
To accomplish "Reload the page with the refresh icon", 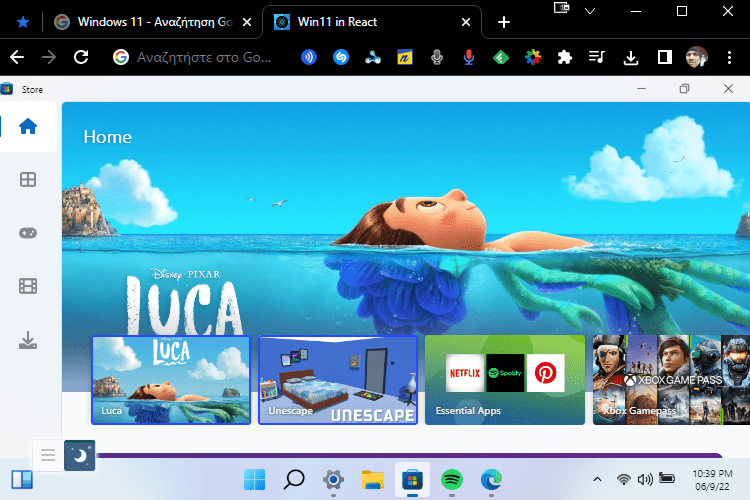I will pyautogui.click(x=81, y=57).
